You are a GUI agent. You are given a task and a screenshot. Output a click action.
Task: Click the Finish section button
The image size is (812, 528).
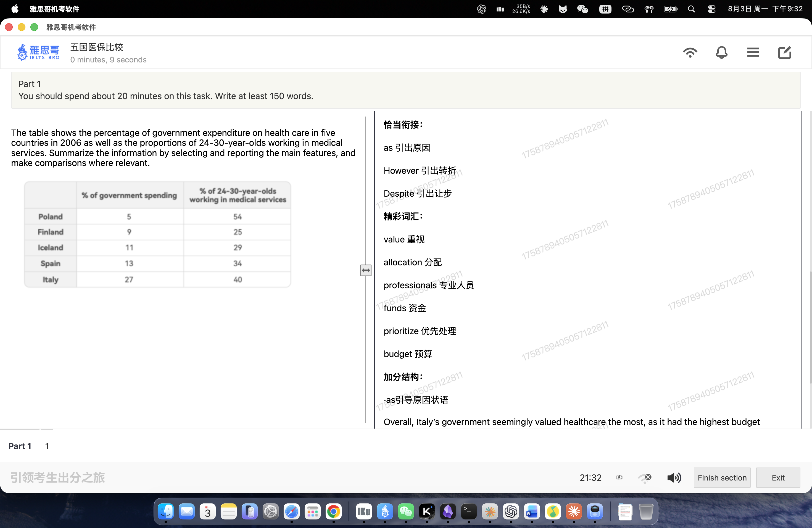pos(722,477)
